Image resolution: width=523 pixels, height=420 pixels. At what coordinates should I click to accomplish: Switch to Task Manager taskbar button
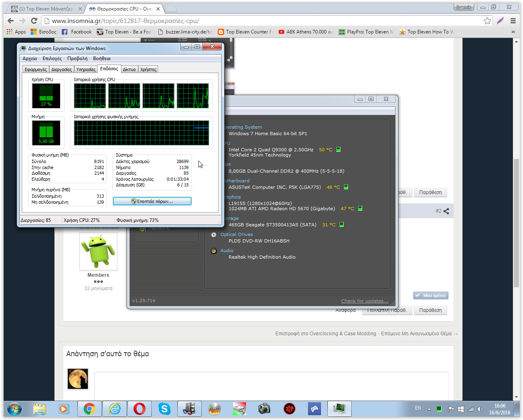point(339,409)
